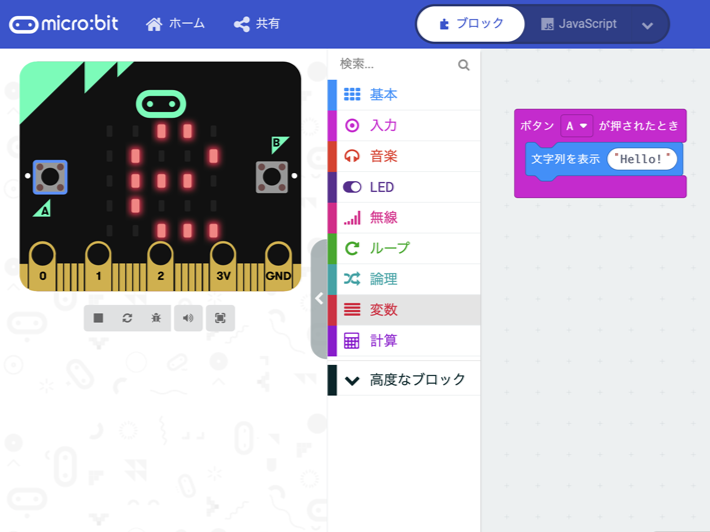
Task: Click the micro:bit logo
Action: point(64,24)
